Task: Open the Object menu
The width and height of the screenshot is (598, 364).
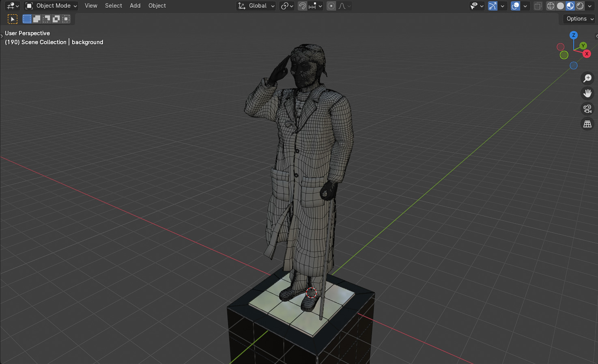Action: (x=157, y=6)
